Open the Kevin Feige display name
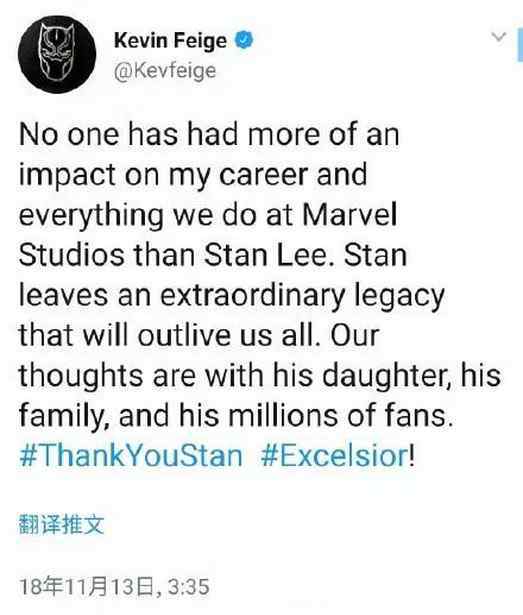 [x=170, y=41]
